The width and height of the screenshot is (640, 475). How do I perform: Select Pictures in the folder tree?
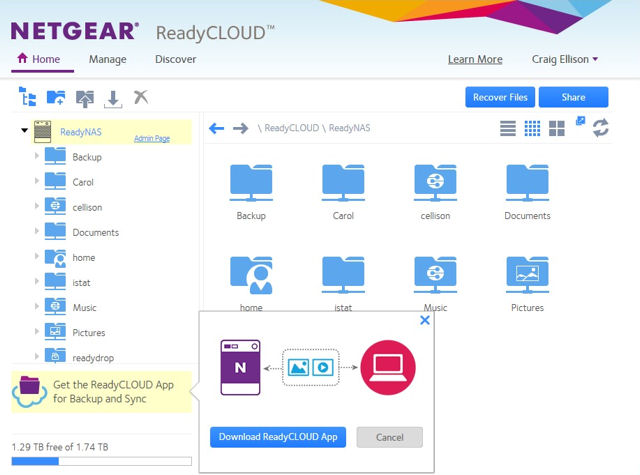[x=89, y=333]
